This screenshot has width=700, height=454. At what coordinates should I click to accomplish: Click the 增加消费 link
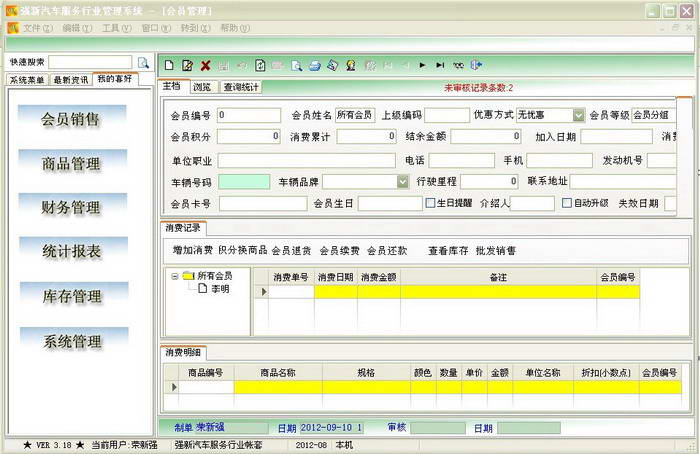click(192, 250)
